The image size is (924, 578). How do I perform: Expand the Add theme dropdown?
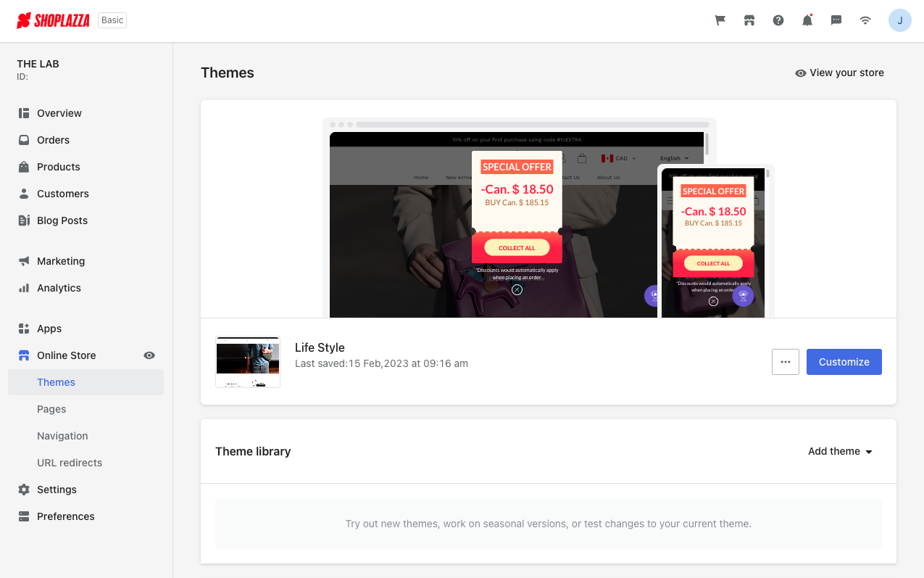pos(840,451)
